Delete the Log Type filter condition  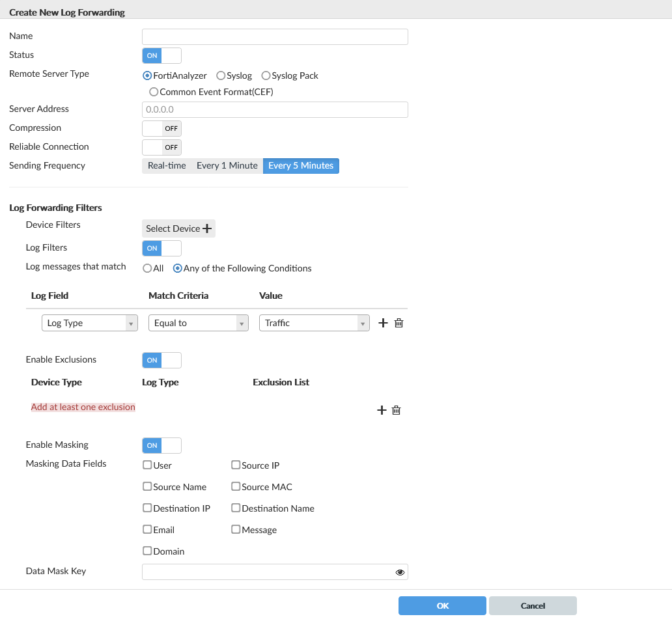point(399,323)
